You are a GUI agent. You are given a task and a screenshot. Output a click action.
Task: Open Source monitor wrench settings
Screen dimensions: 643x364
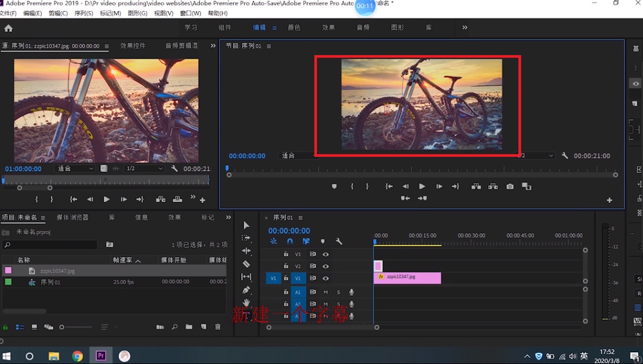coord(174,168)
